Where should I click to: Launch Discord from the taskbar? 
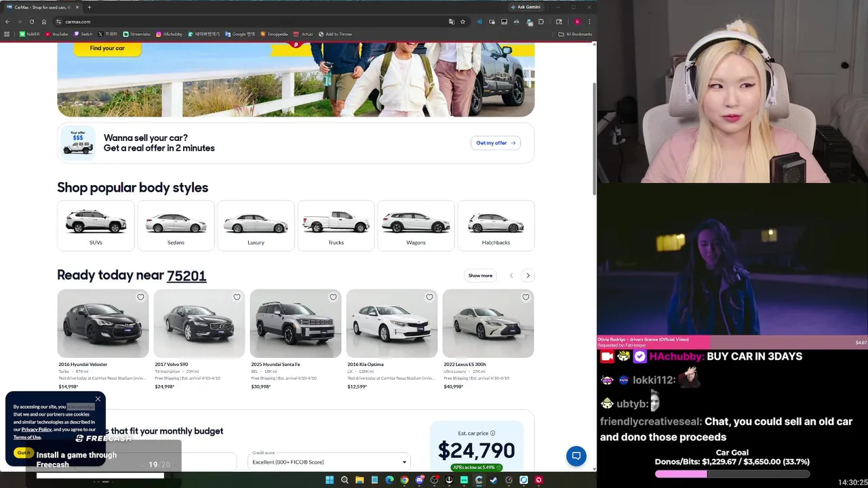pyautogui.click(x=419, y=480)
